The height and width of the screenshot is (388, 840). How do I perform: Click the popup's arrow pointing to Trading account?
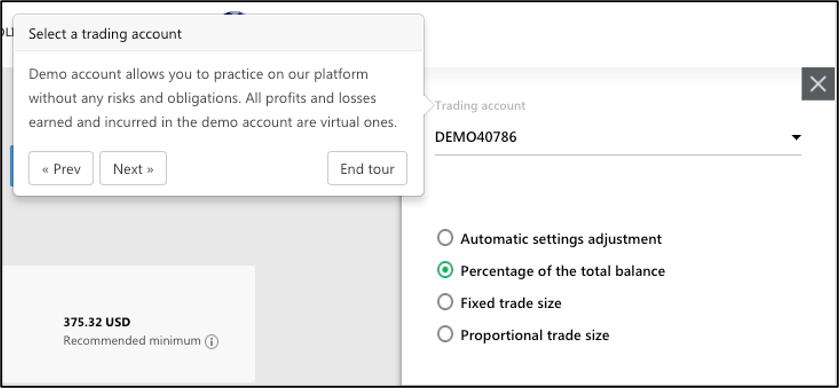coord(428,105)
